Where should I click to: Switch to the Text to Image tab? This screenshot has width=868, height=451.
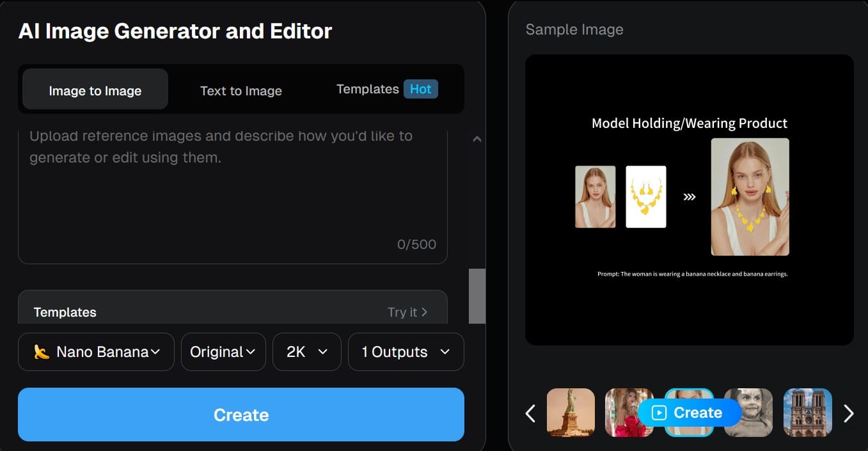point(241,91)
